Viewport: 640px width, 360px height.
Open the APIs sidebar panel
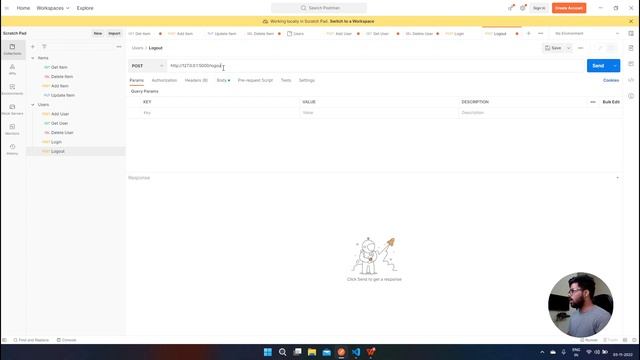(13, 69)
